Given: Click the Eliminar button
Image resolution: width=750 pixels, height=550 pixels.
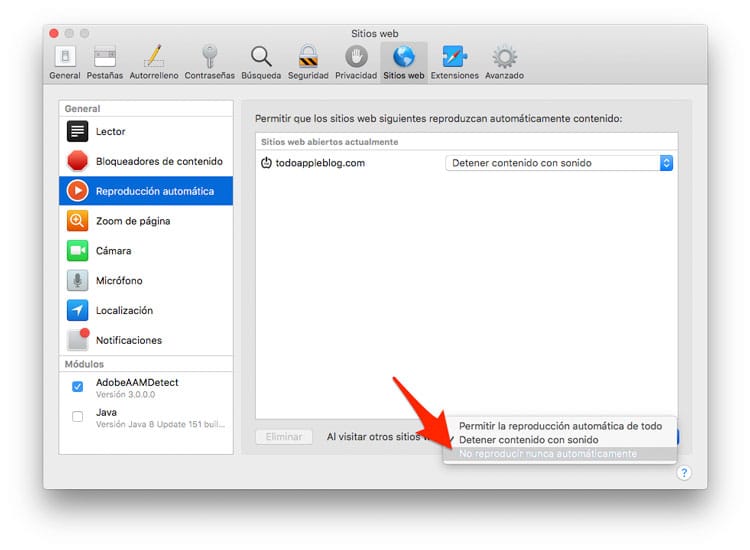Looking at the screenshot, I should pos(284,437).
